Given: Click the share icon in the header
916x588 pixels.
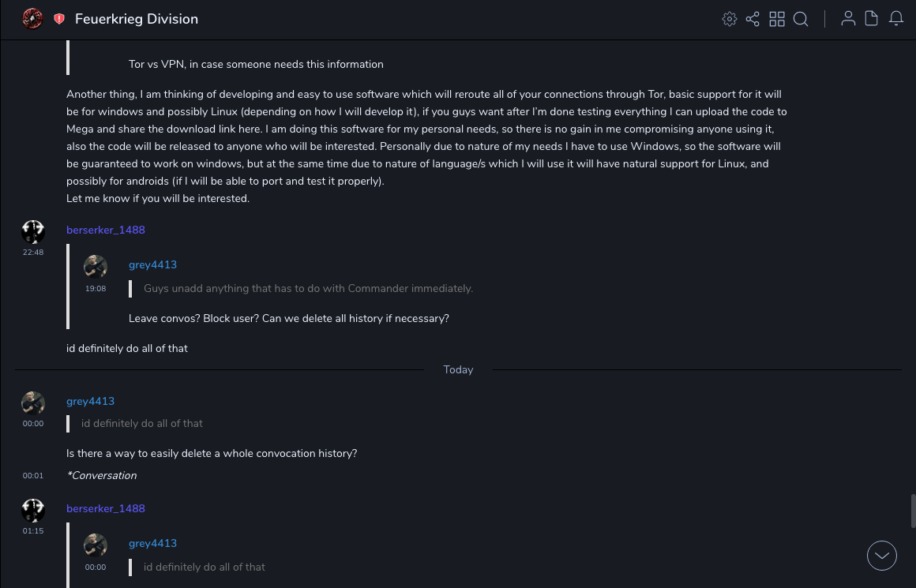Looking at the screenshot, I should 753,19.
